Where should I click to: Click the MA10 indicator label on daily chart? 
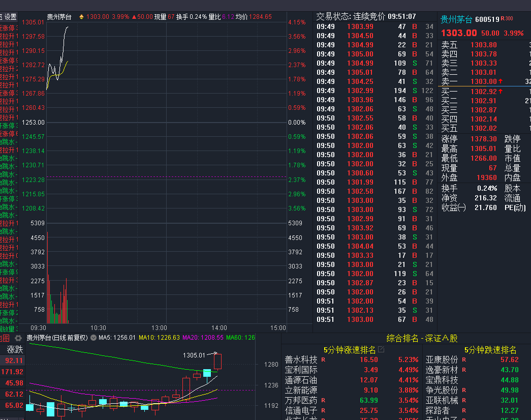point(159,338)
